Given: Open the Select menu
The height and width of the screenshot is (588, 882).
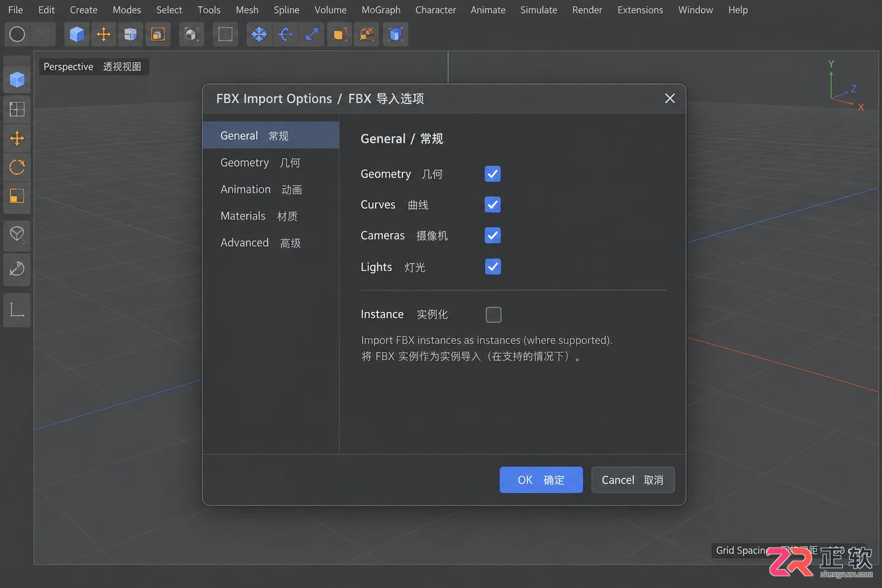Looking at the screenshot, I should point(169,10).
